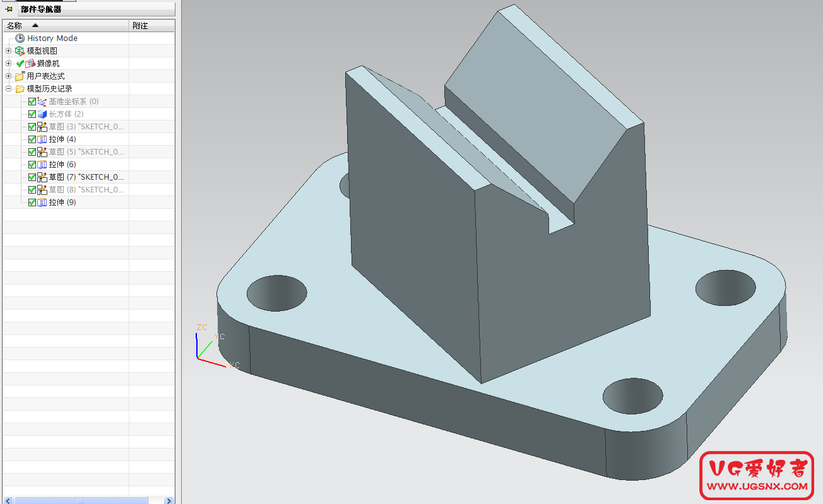This screenshot has width=823, height=504.
Task: Select feature label 拉伸 (4)
Action: pos(62,139)
